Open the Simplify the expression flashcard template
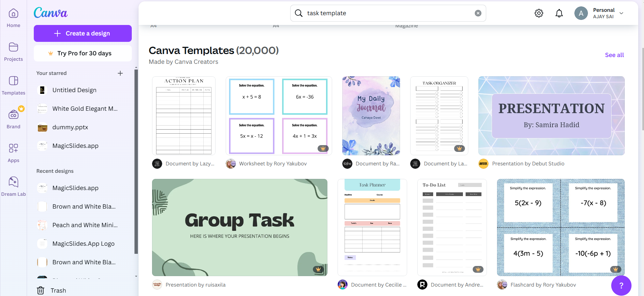 coord(561,227)
